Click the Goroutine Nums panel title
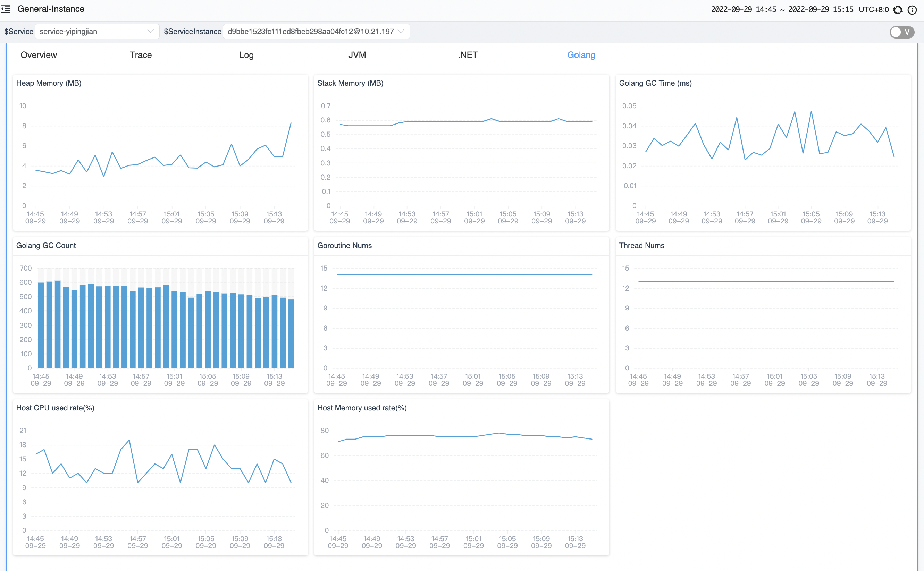 [344, 246]
